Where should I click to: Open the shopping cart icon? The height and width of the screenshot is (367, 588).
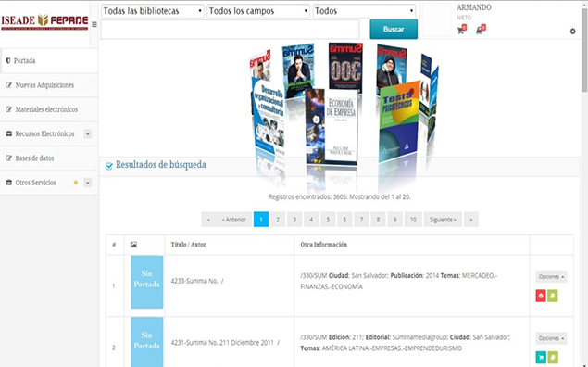tap(461, 30)
